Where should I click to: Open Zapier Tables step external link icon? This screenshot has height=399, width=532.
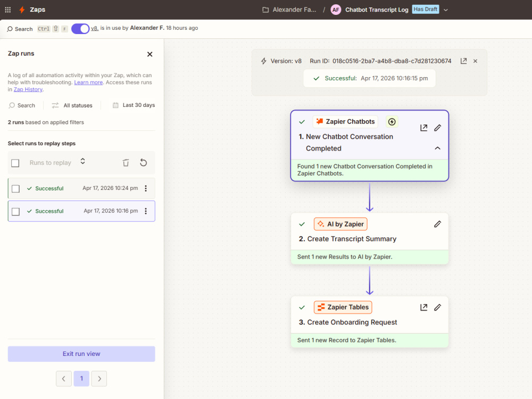(x=424, y=307)
